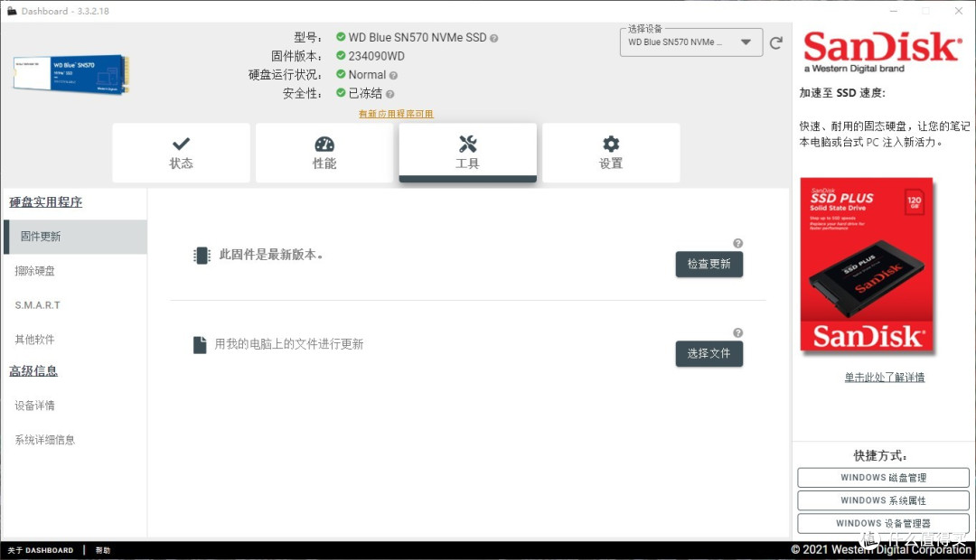Click help icon next to model name
This screenshot has width=976, height=560.
click(x=493, y=38)
